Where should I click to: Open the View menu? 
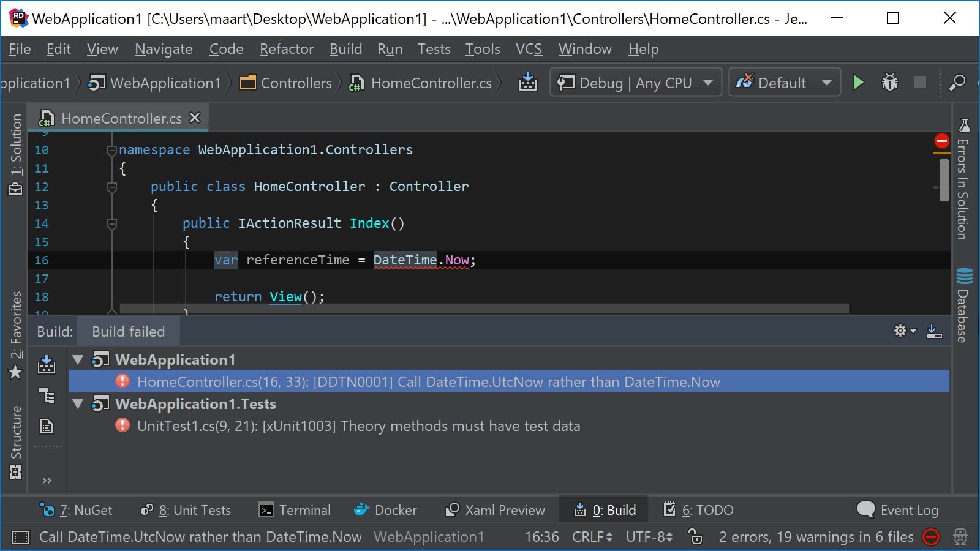point(102,49)
